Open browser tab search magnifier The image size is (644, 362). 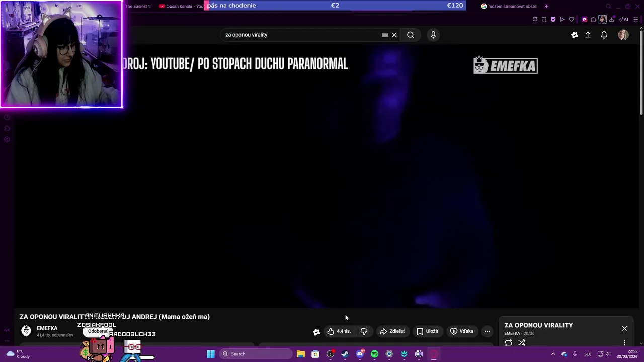click(608, 6)
